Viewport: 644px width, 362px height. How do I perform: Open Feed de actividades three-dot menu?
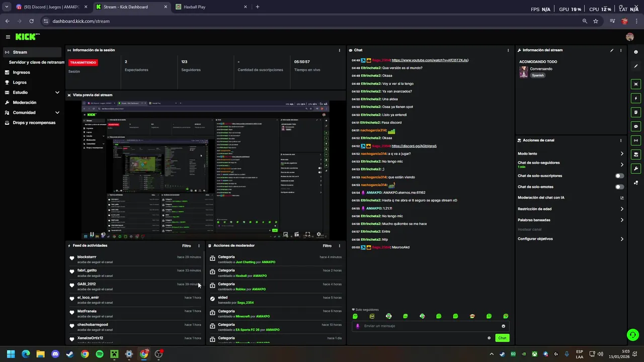click(x=199, y=246)
